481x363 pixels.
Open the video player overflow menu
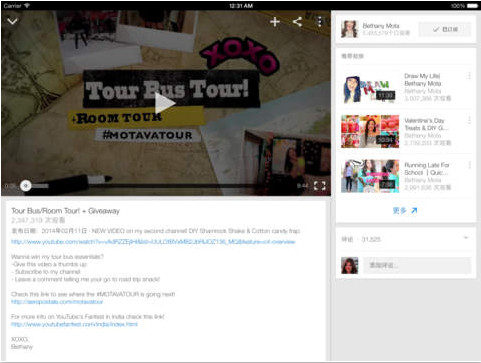(x=320, y=22)
